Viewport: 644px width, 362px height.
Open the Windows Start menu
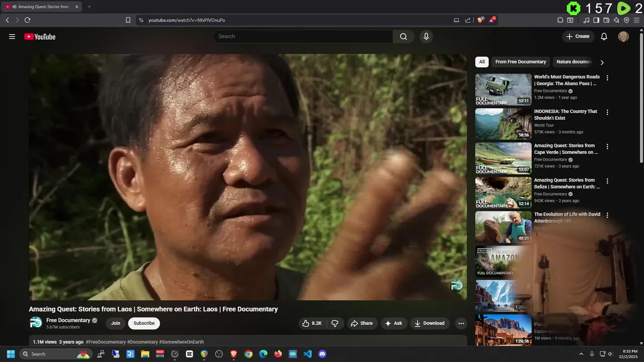click(11, 354)
